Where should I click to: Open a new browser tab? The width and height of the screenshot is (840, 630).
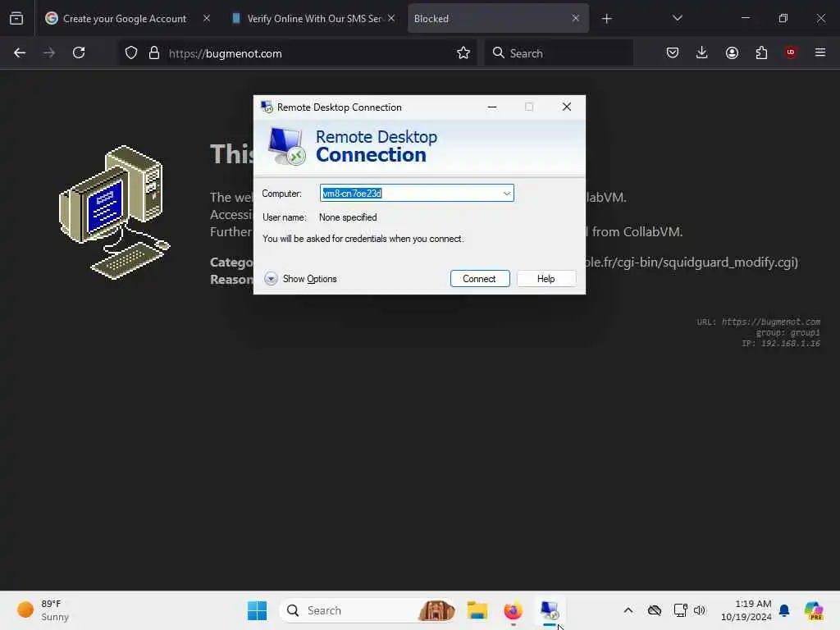click(x=606, y=19)
